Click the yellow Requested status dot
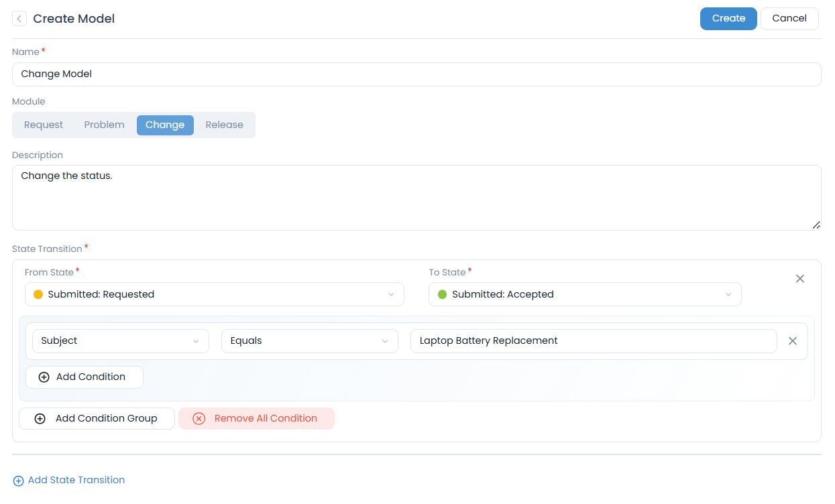835x504 pixels. [38, 295]
